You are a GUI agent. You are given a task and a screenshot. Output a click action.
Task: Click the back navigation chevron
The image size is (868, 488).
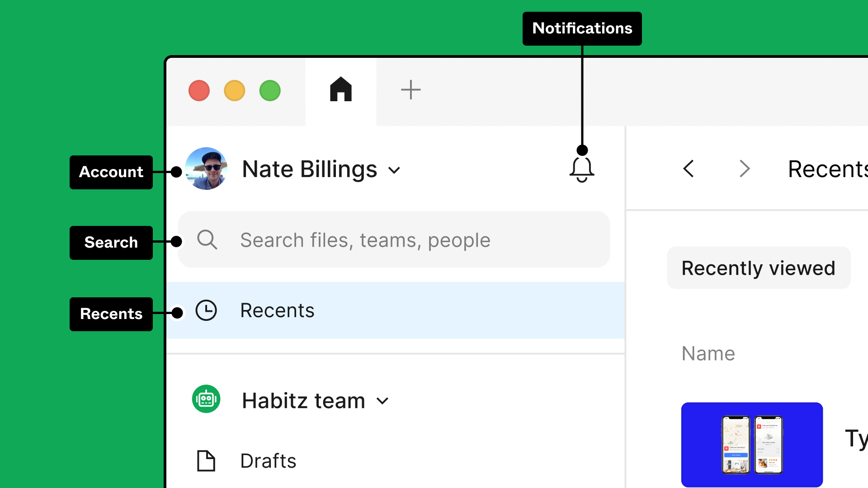click(x=688, y=169)
